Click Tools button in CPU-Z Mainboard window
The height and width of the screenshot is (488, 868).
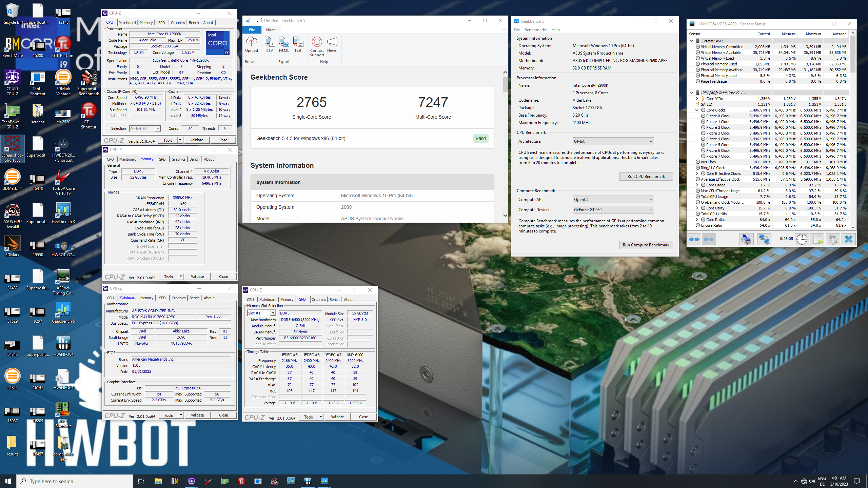tap(169, 415)
